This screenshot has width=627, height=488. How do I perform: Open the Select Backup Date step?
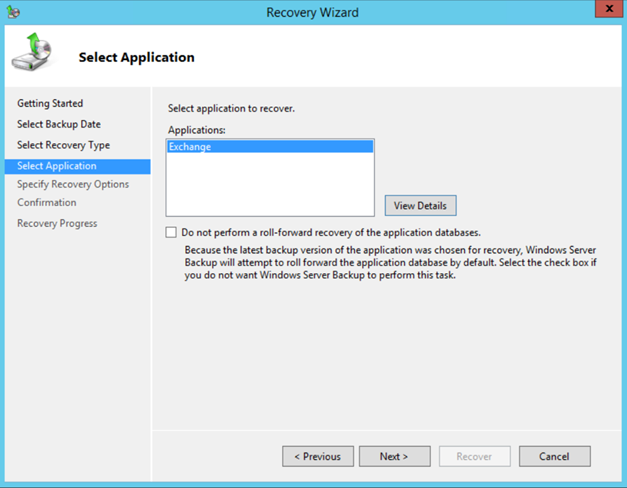[59, 125]
